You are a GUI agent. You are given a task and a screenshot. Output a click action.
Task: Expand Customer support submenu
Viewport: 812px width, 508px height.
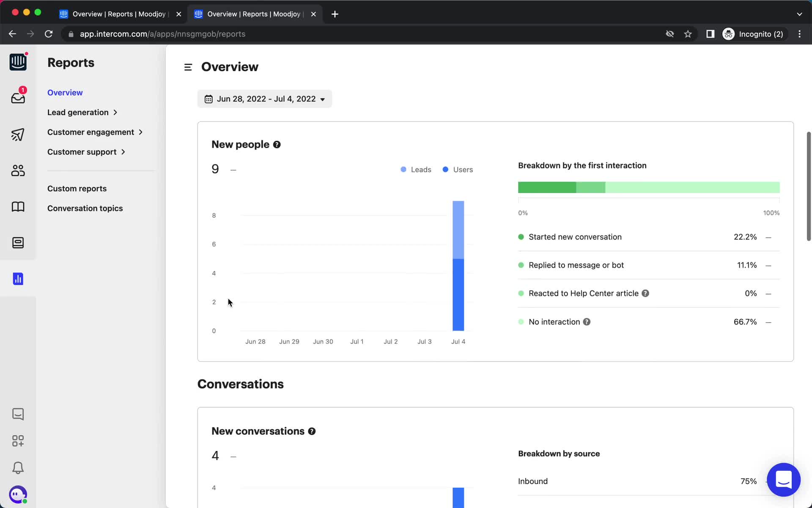(x=86, y=152)
